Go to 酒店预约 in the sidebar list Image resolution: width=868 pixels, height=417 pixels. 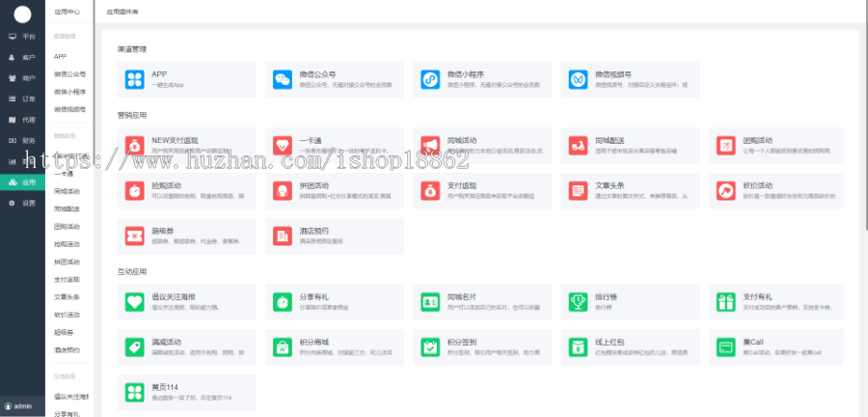[67, 350]
